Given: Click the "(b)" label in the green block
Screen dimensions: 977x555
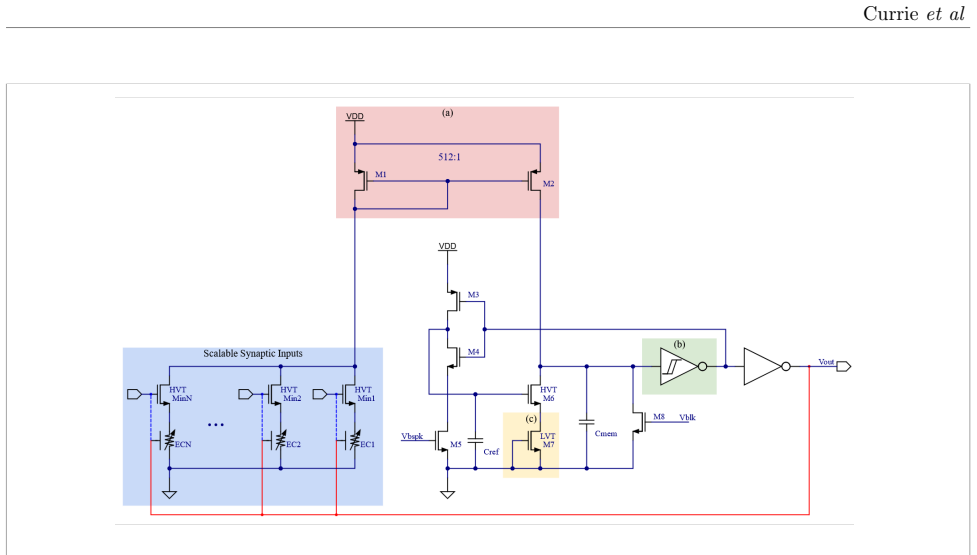Looking at the screenshot, I should (679, 344).
